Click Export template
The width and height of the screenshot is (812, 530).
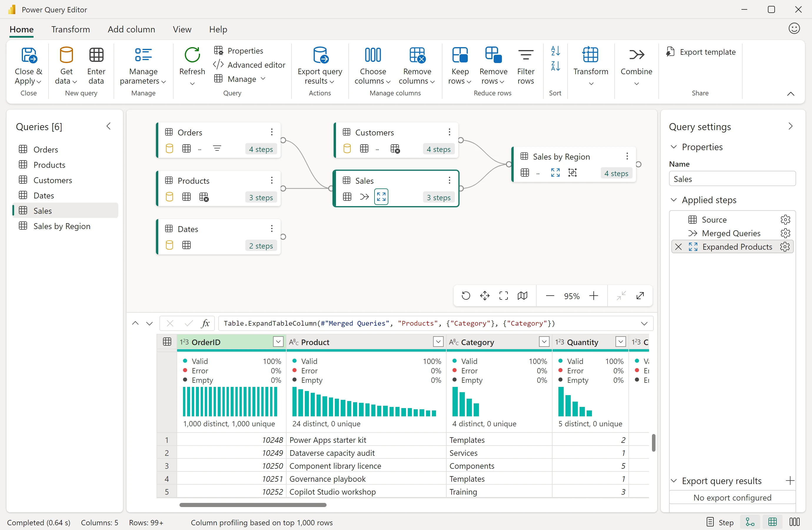coord(701,52)
